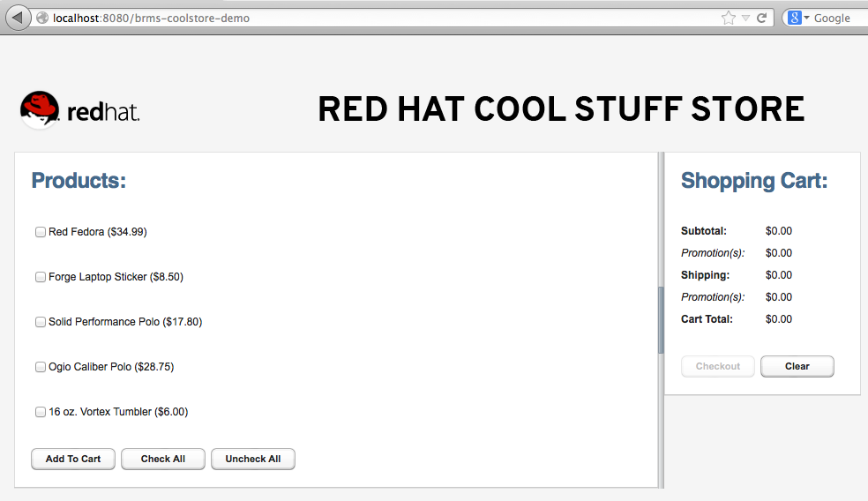The width and height of the screenshot is (868, 501).
Task: Click the Uncheck All button
Action: (253, 459)
